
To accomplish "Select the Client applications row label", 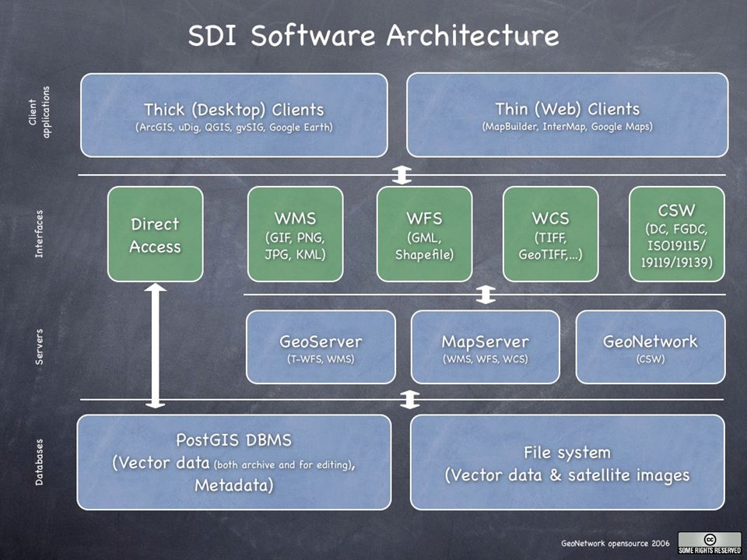I will tap(39, 112).
